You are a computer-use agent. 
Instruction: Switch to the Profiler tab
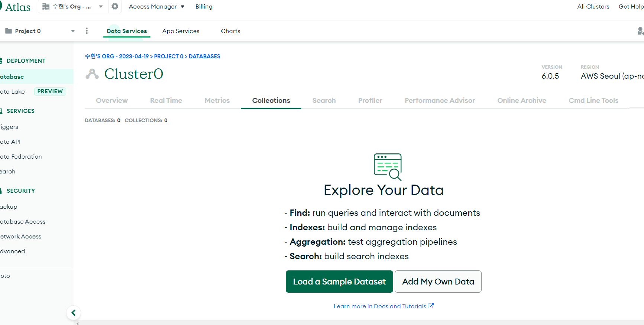click(x=370, y=100)
